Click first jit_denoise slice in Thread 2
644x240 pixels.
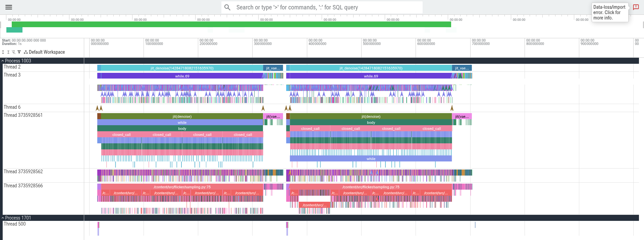182,68
